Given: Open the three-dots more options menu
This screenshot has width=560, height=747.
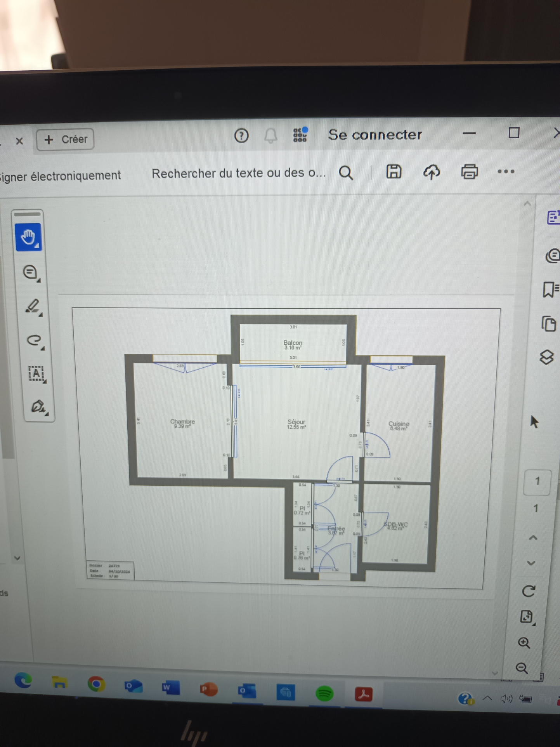Looking at the screenshot, I should point(506,171).
